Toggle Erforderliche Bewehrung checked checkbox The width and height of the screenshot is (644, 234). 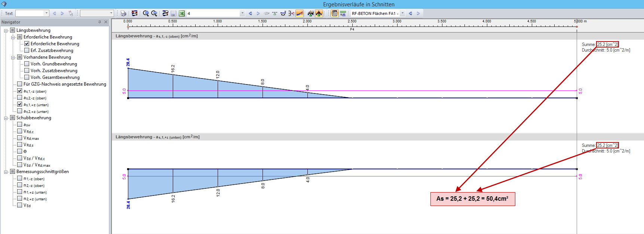27,44
